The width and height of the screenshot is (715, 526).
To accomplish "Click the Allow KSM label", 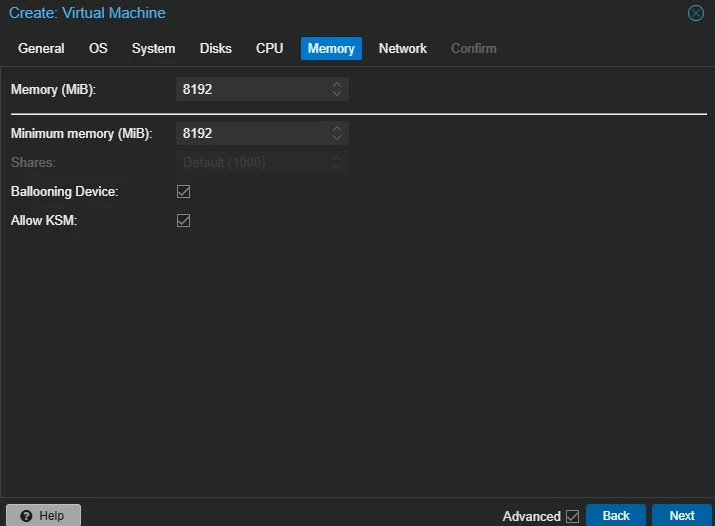I will coord(44,221).
